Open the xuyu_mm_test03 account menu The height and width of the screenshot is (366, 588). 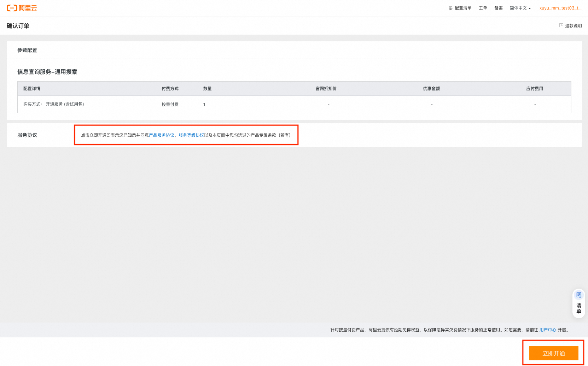[560, 8]
